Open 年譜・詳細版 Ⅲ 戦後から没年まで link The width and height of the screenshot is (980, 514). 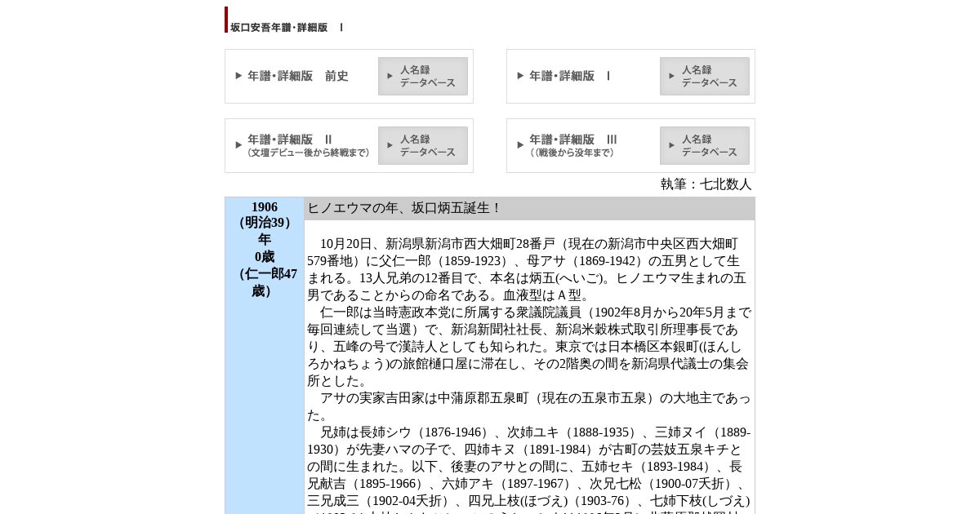(573, 145)
